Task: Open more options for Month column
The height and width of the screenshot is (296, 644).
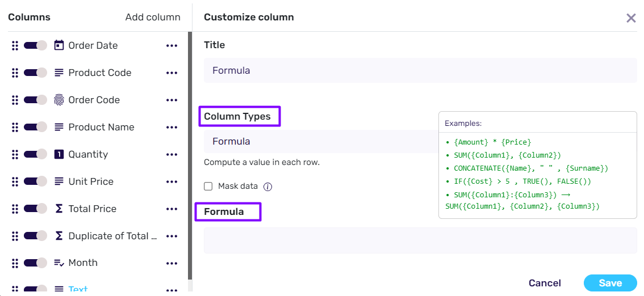Action: click(172, 263)
